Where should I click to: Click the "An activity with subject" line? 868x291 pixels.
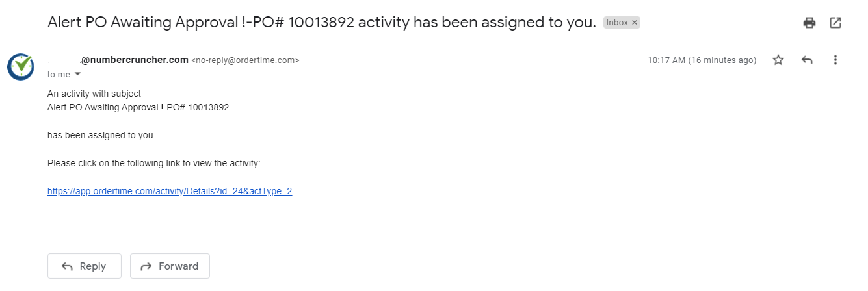94,94
